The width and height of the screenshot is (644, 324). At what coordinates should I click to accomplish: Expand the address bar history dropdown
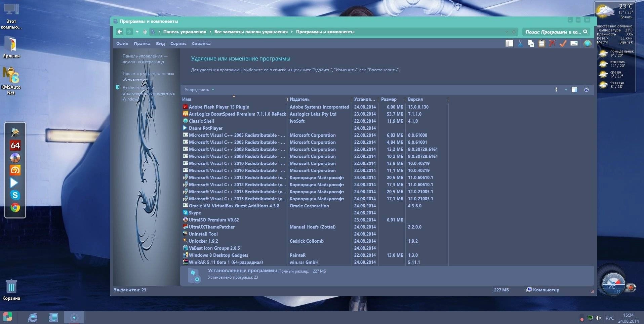(507, 32)
